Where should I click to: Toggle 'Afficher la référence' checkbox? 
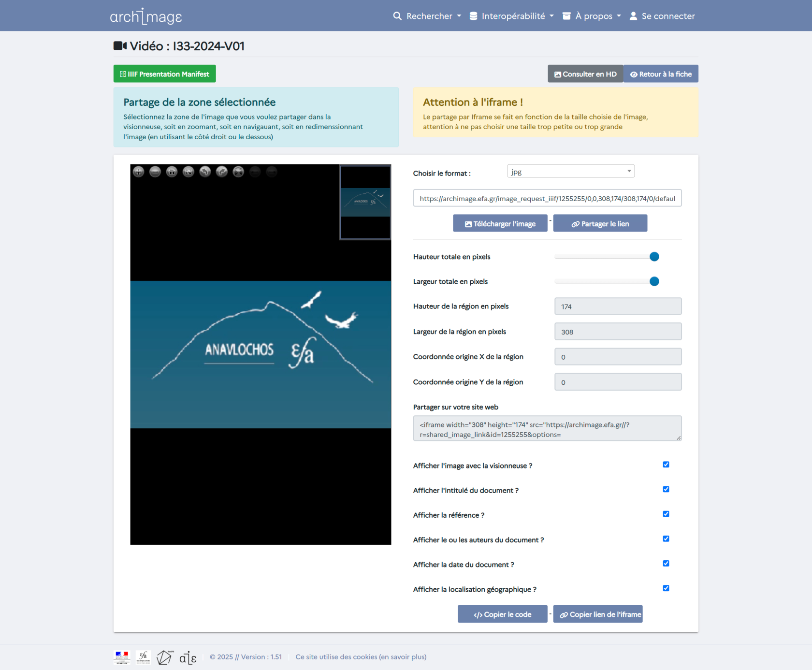pyautogui.click(x=666, y=514)
